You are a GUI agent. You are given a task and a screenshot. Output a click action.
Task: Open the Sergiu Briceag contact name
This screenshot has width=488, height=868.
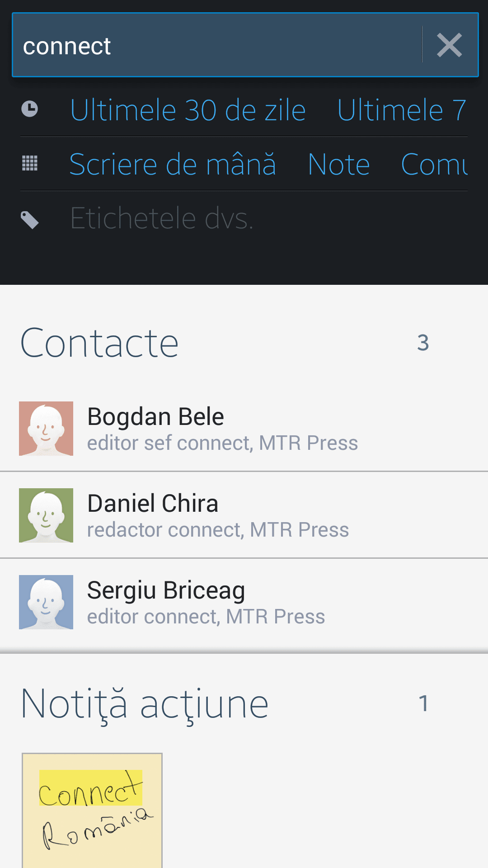[166, 590]
